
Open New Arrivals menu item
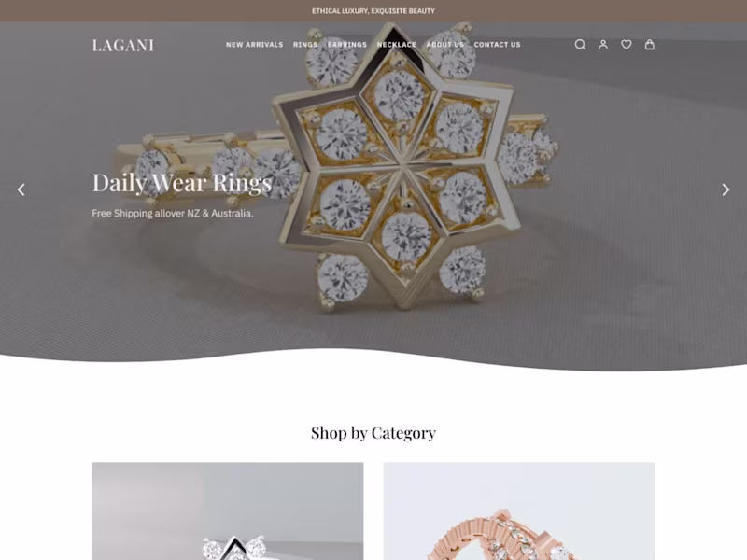[x=254, y=45]
